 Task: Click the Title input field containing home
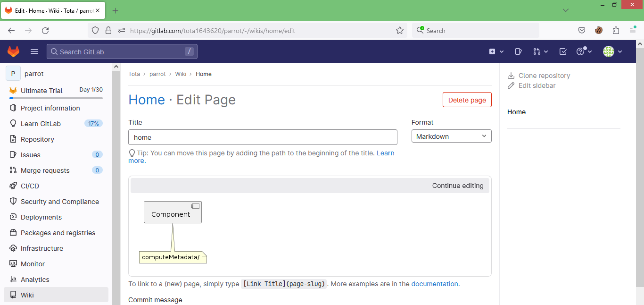pos(263,137)
